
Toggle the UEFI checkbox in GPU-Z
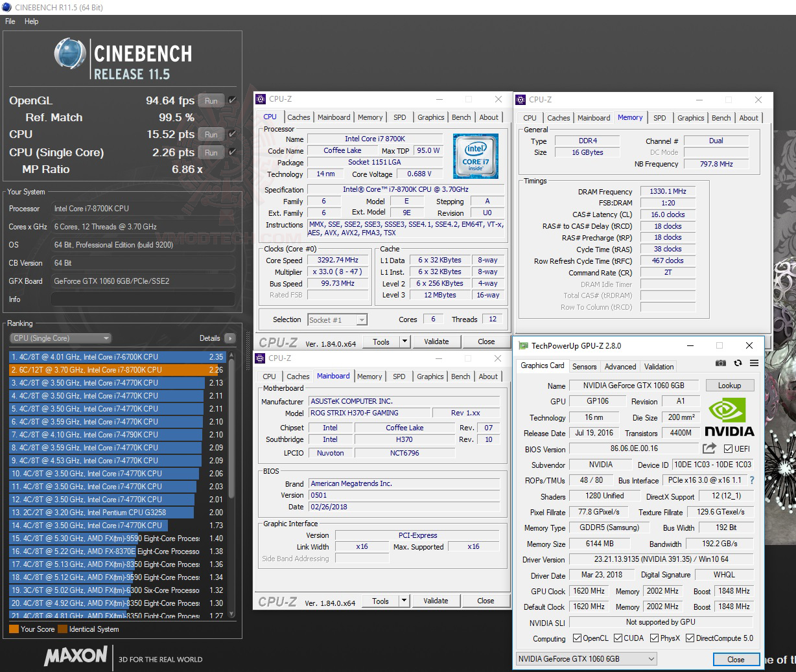(x=729, y=448)
